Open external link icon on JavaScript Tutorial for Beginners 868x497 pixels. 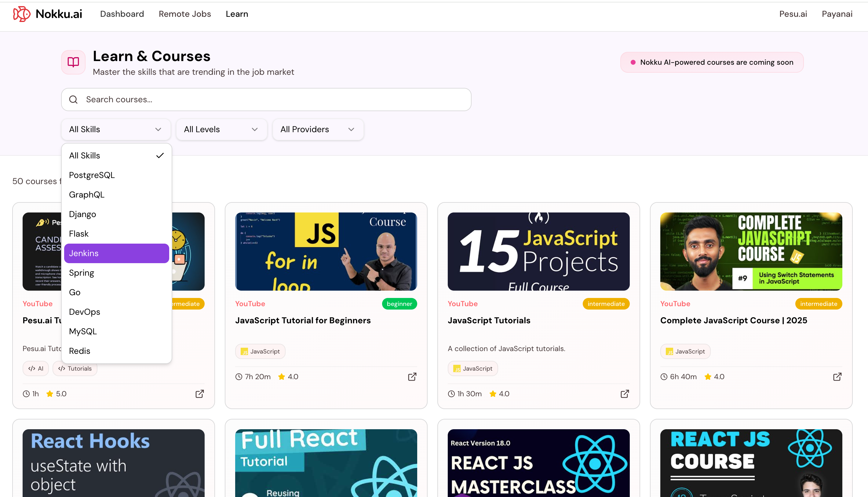coord(412,376)
